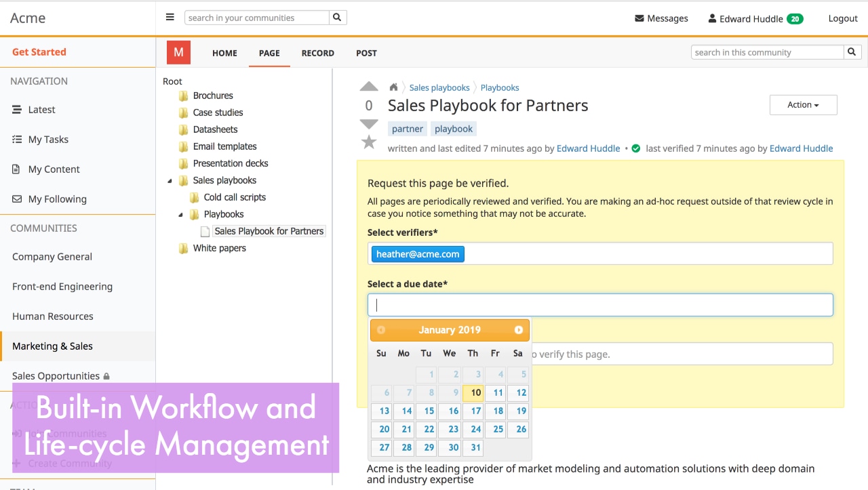Go to previous month in calendar

pos(381,330)
